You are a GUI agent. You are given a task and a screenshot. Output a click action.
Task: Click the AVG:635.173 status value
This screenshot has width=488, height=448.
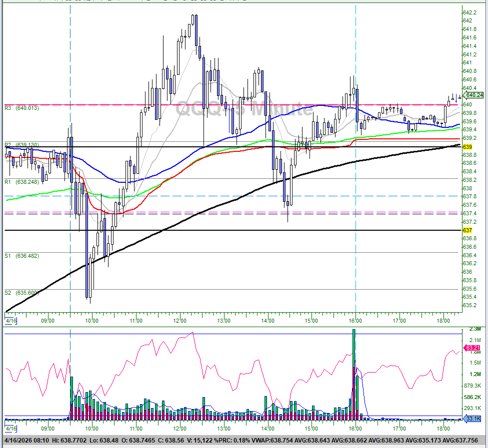point(423,441)
